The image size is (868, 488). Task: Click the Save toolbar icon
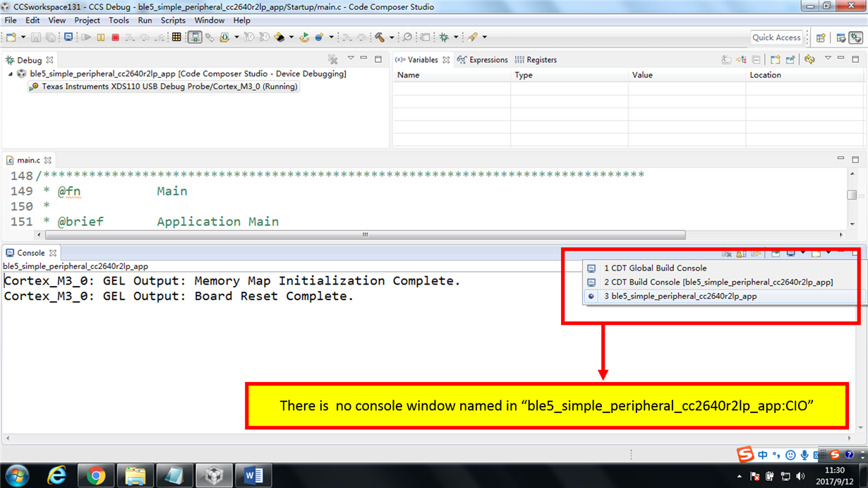click(x=36, y=37)
